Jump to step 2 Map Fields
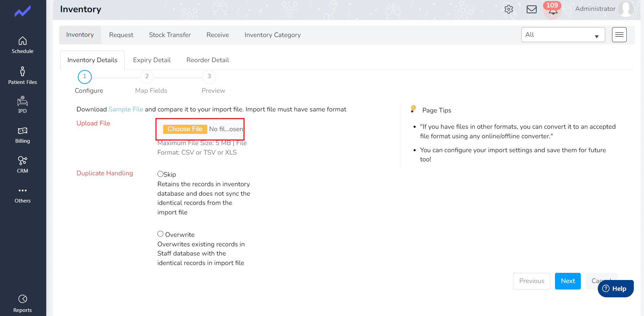 [x=147, y=77]
